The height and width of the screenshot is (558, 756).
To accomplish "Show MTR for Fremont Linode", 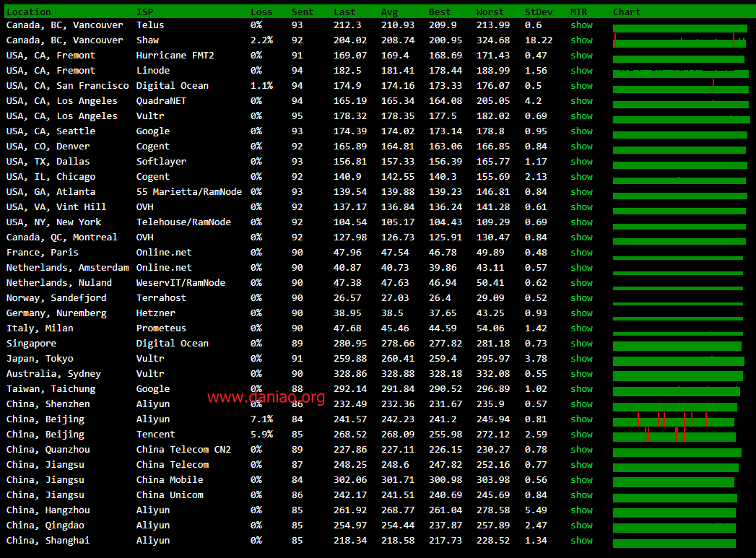I will point(581,70).
